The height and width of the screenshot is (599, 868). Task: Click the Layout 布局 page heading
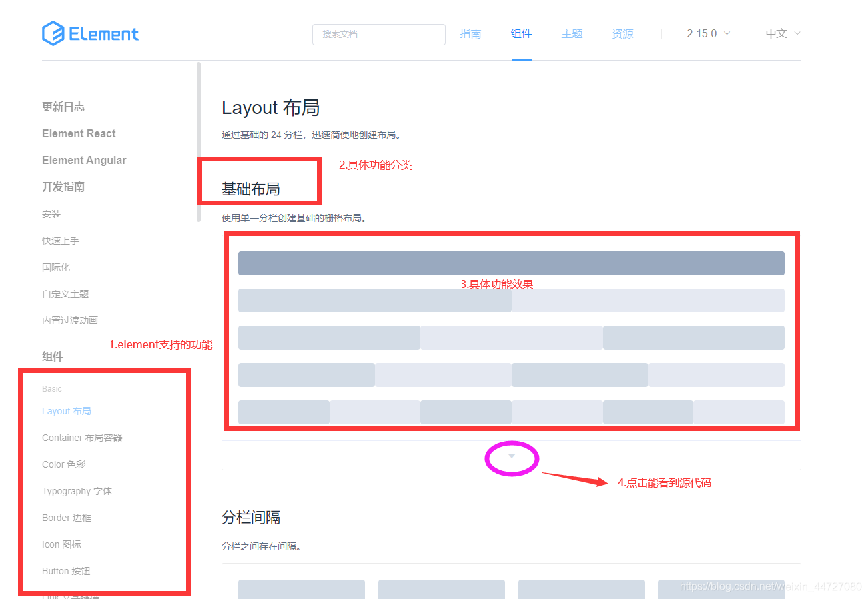270,107
